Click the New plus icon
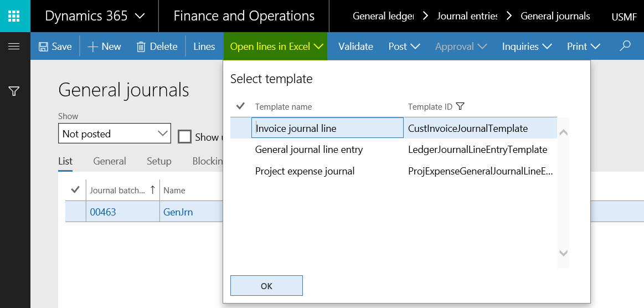This screenshot has width=644, height=308. pos(92,47)
